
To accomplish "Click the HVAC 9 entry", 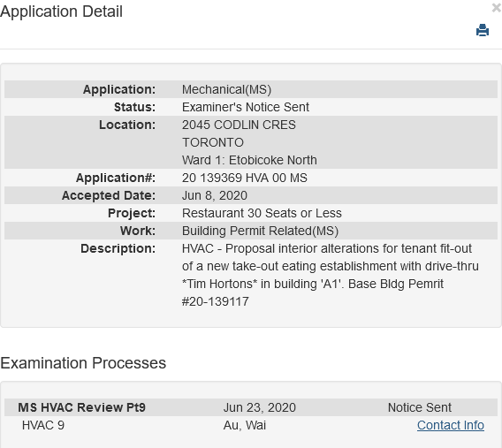I will 43,425.
